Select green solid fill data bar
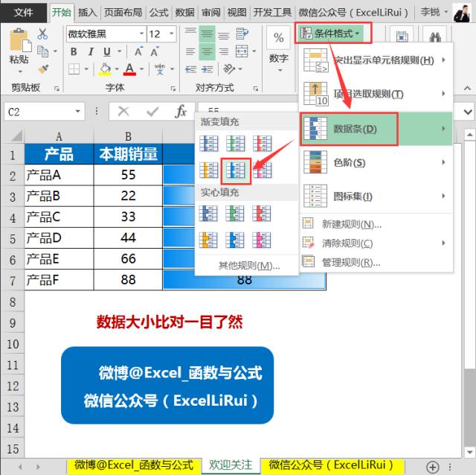Screen dimensions: 476x475 (235, 214)
